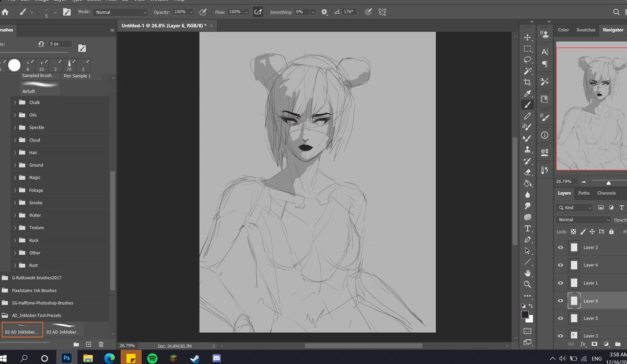
Task: Toggle pressure for size button
Action: tap(368, 11)
